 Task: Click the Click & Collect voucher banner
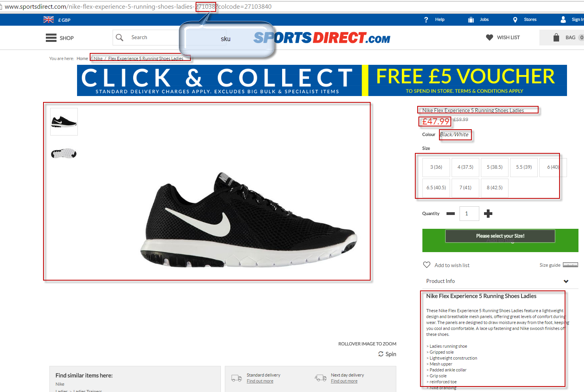tap(322, 81)
